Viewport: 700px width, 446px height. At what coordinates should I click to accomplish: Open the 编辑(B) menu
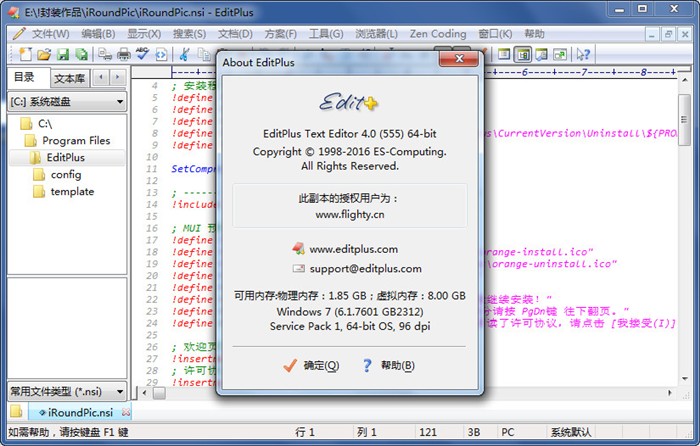(98, 34)
